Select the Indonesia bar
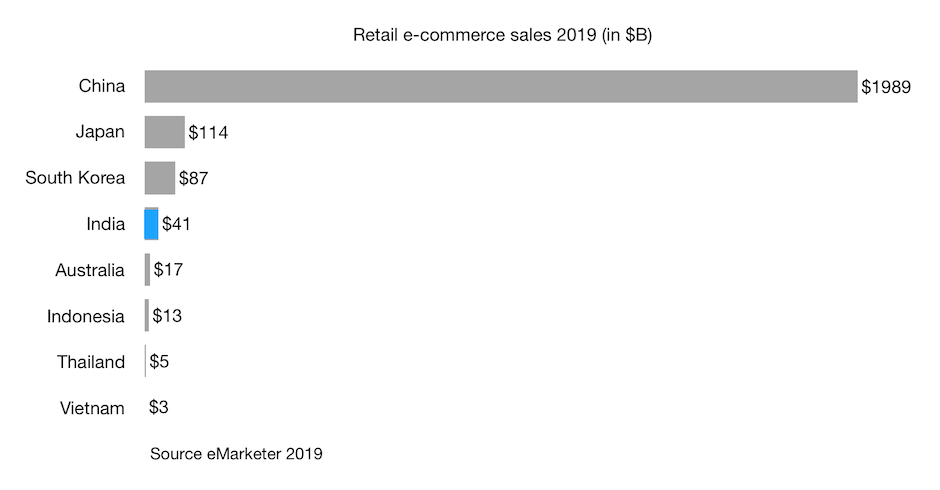 point(147,315)
